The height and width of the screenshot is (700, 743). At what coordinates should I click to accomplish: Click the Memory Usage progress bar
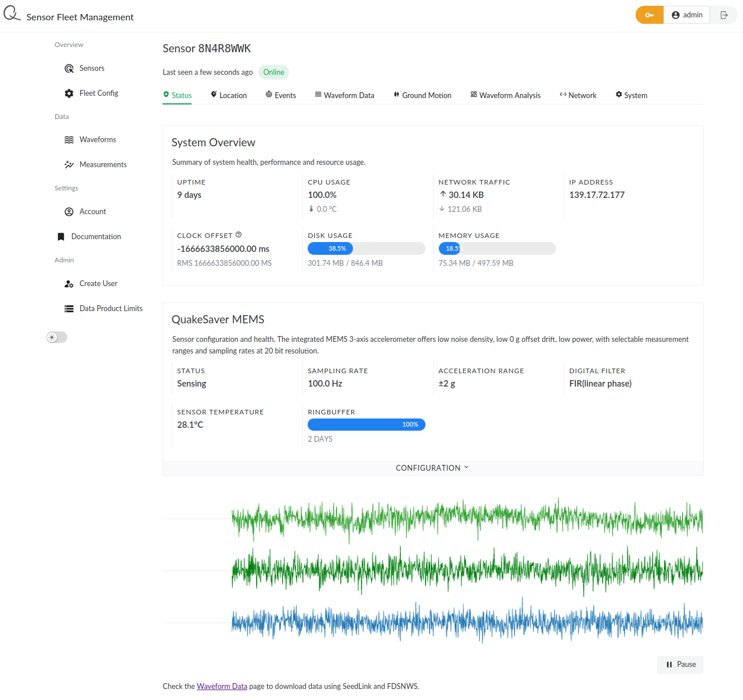click(497, 248)
